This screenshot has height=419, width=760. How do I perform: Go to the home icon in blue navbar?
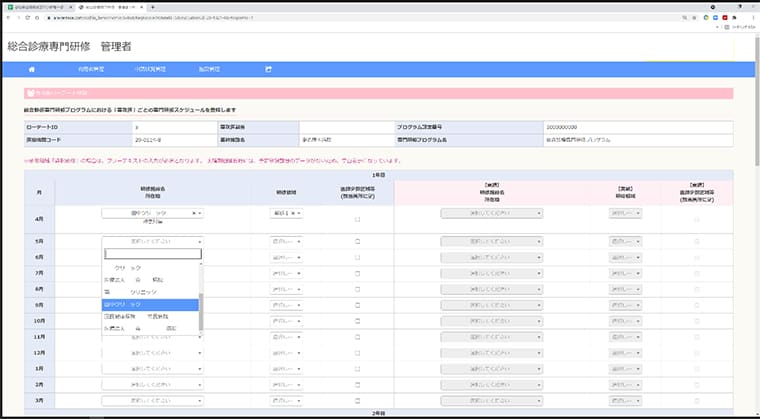pos(32,69)
